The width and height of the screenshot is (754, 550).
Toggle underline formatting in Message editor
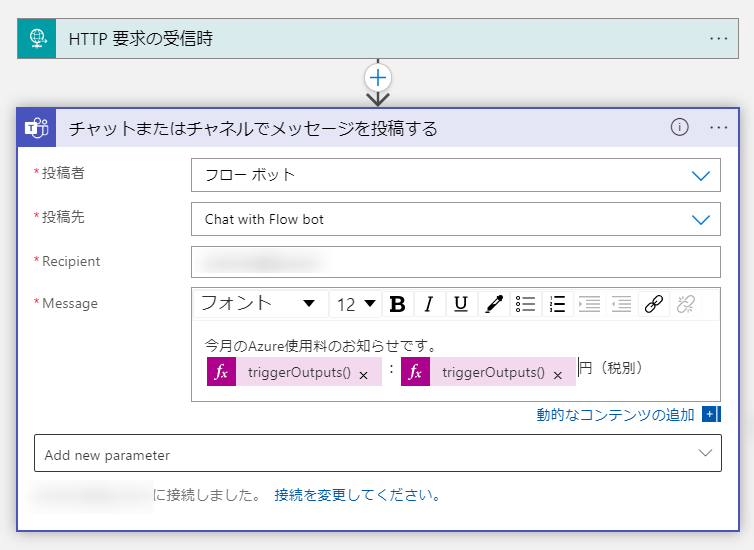click(x=461, y=304)
